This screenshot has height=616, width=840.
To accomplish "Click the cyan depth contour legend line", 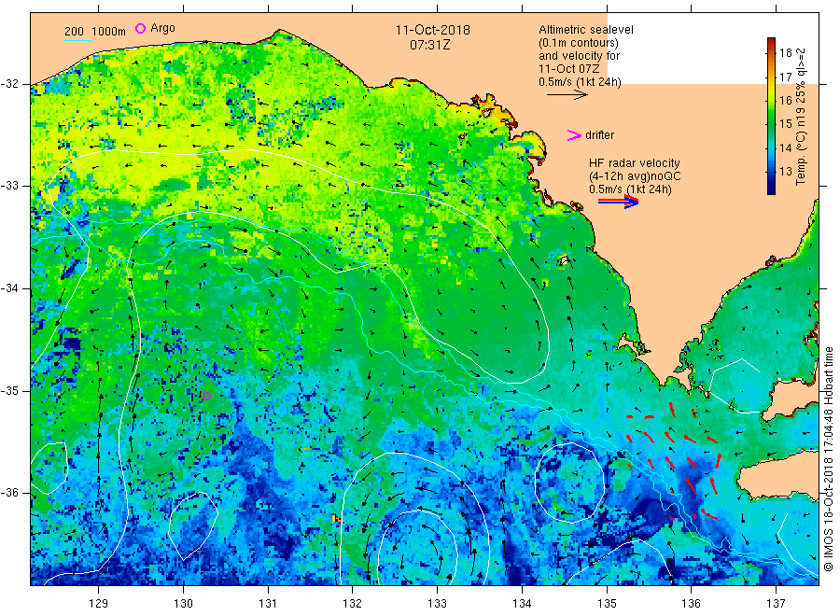I will point(77,40).
